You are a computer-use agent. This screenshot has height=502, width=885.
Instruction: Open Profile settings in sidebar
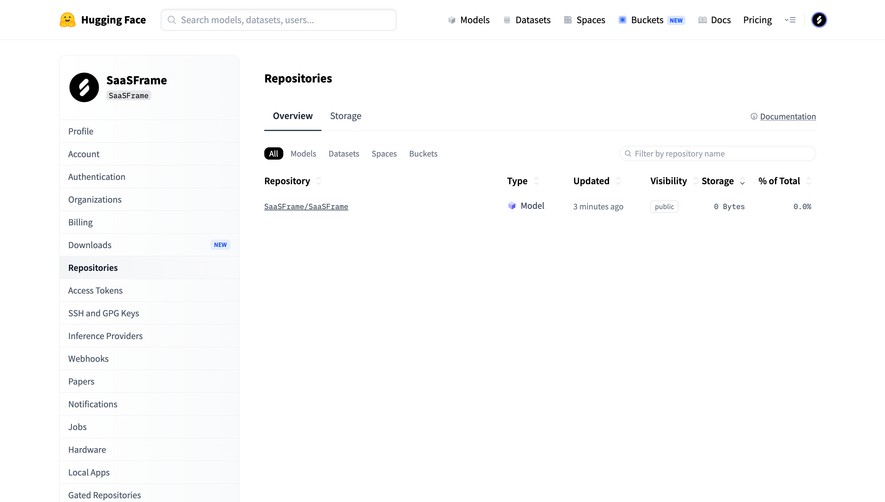coord(149,131)
